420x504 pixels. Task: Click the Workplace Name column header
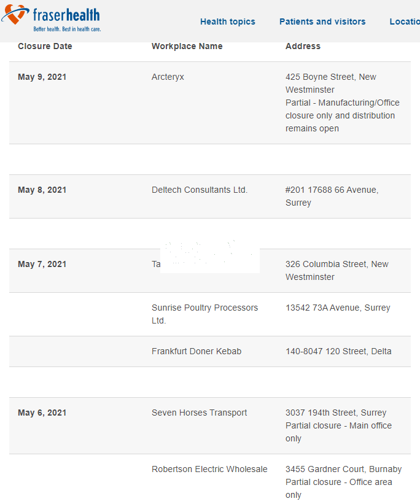[187, 46]
